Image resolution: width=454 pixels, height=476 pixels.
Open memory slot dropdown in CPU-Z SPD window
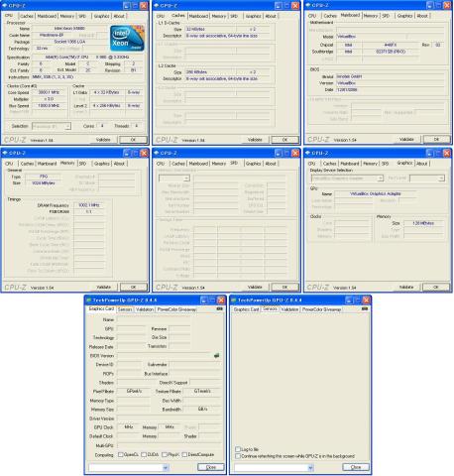click(x=174, y=178)
